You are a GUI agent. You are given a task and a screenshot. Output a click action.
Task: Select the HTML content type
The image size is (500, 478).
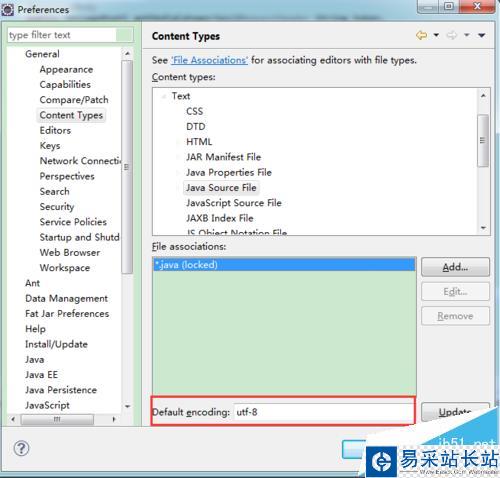pyautogui.click(x=199, y=142)
